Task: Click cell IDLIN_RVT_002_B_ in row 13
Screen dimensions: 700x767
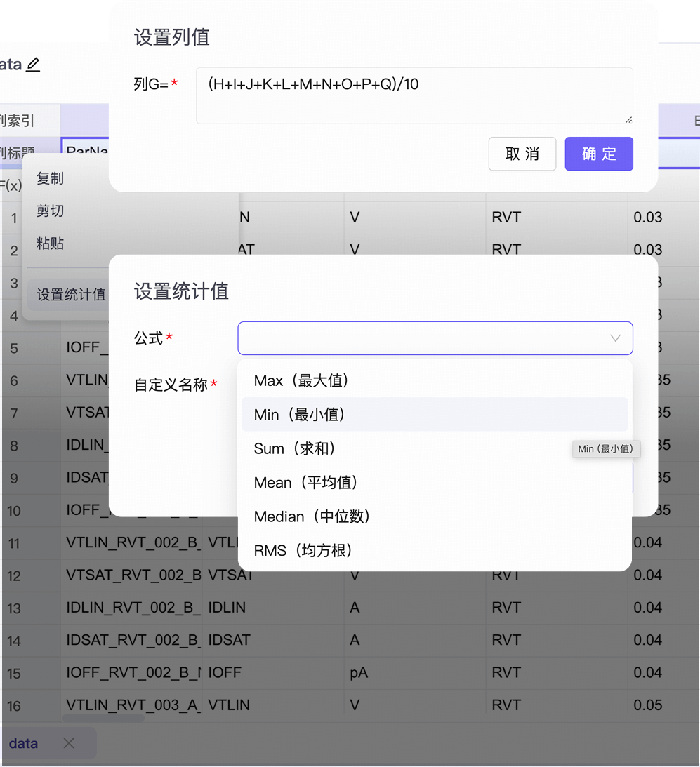Action: click(131, 608)
